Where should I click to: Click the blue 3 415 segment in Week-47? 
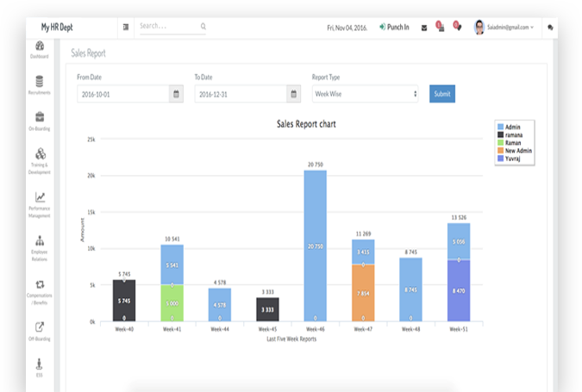pos(363,252)
